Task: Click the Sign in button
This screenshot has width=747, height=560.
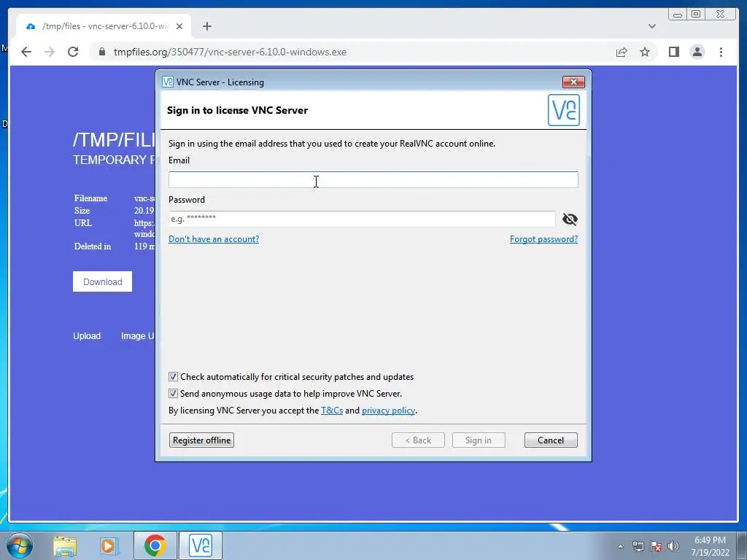Action: (479, 440)
